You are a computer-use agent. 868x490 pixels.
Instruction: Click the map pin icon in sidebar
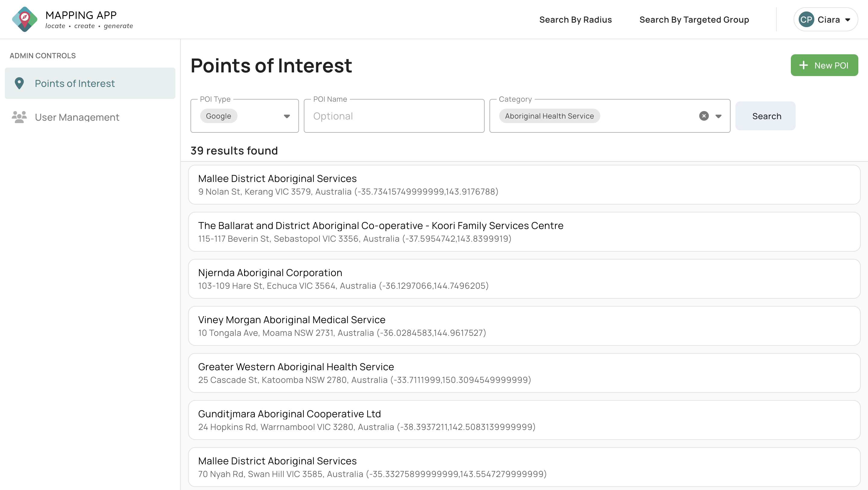(19, 83)
